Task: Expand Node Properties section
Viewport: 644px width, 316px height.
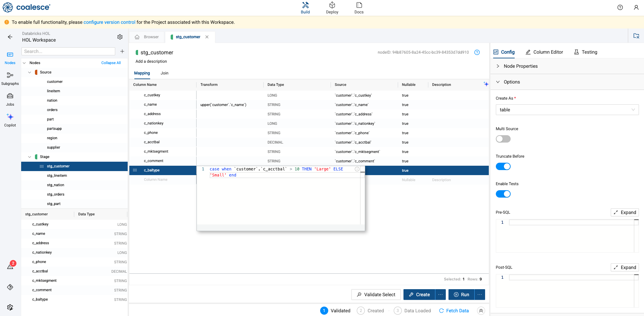Action: pos(498,66)
